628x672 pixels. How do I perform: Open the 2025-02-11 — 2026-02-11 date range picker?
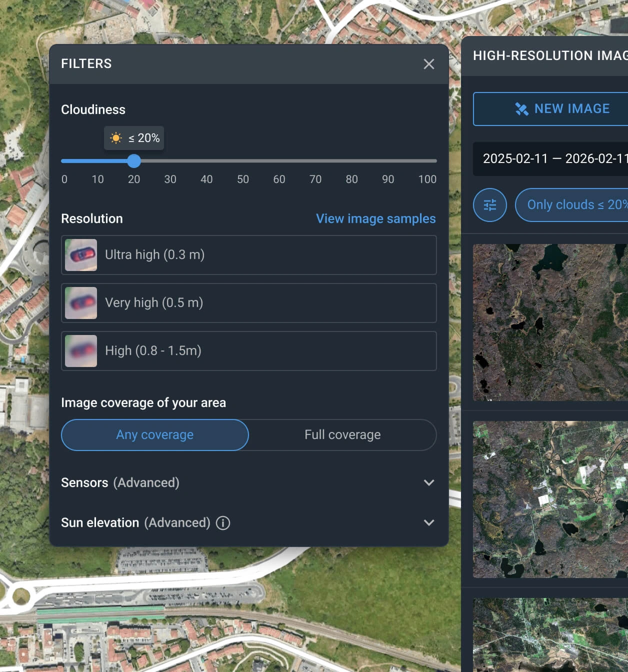(x=550, y=159)
